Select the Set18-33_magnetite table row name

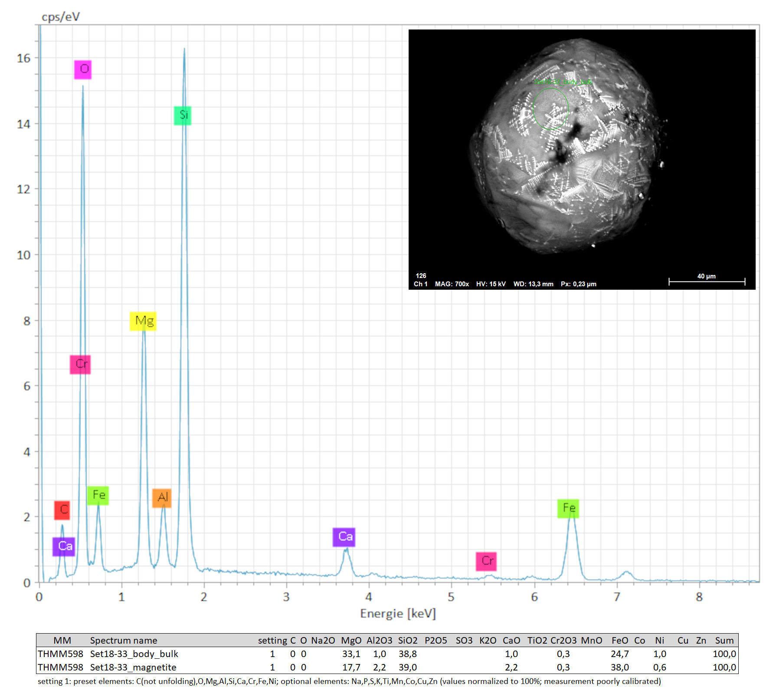tap(133, 667)
